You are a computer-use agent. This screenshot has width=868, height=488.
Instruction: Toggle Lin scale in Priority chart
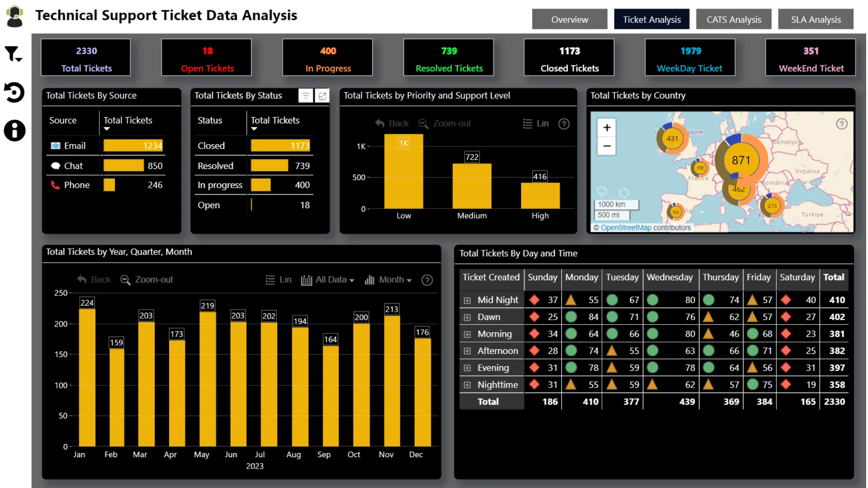tap(536, 123)
